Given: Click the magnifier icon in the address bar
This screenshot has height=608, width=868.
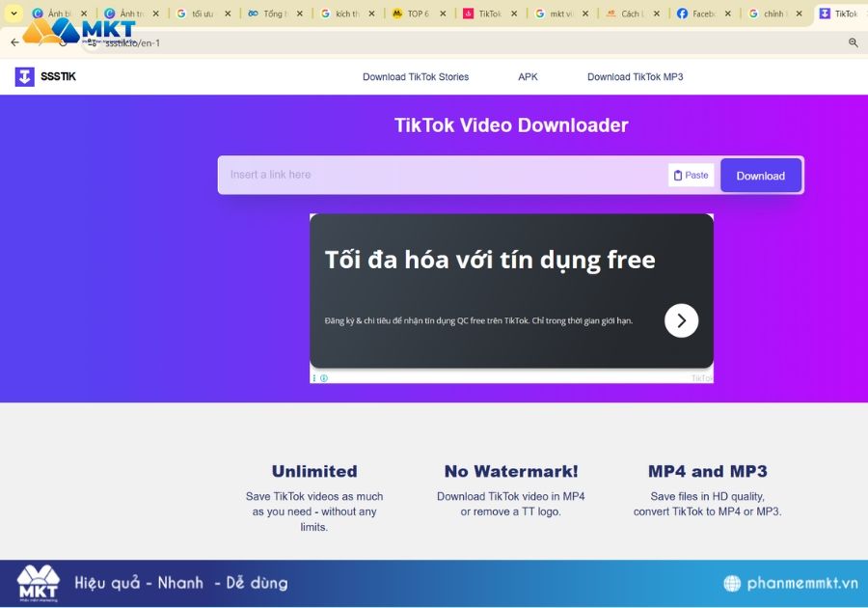Looking at the screenshot, I should point(853,41).
